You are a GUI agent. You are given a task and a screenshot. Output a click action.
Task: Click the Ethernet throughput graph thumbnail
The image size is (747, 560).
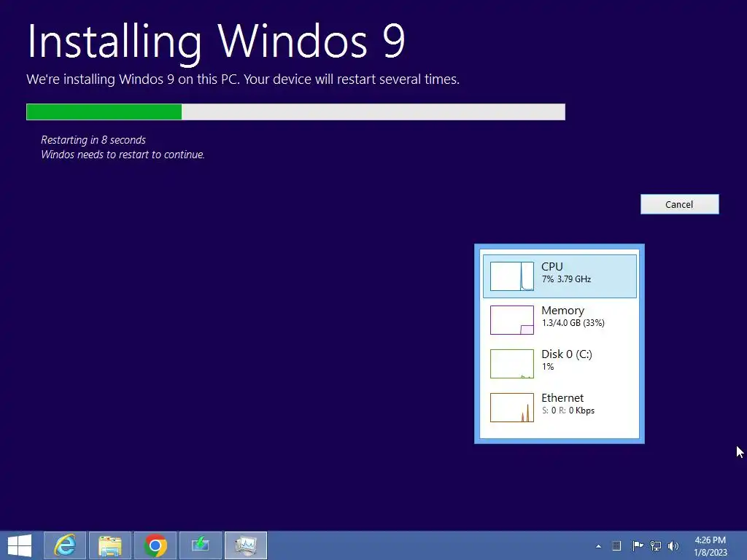click(x=512, y=408)
